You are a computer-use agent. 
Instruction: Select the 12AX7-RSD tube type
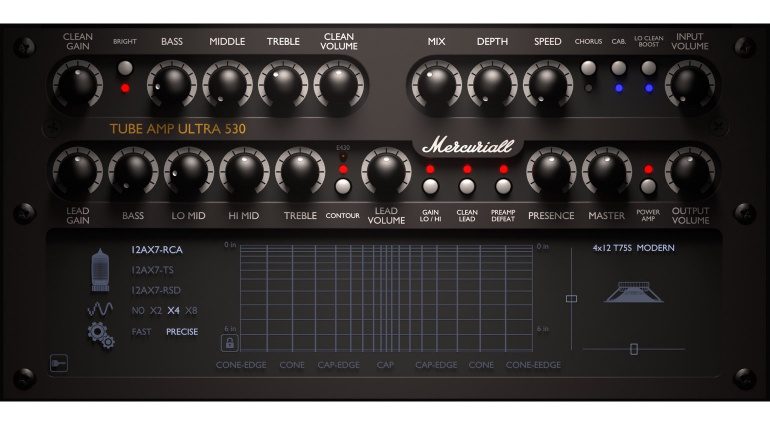coord(157,290)
